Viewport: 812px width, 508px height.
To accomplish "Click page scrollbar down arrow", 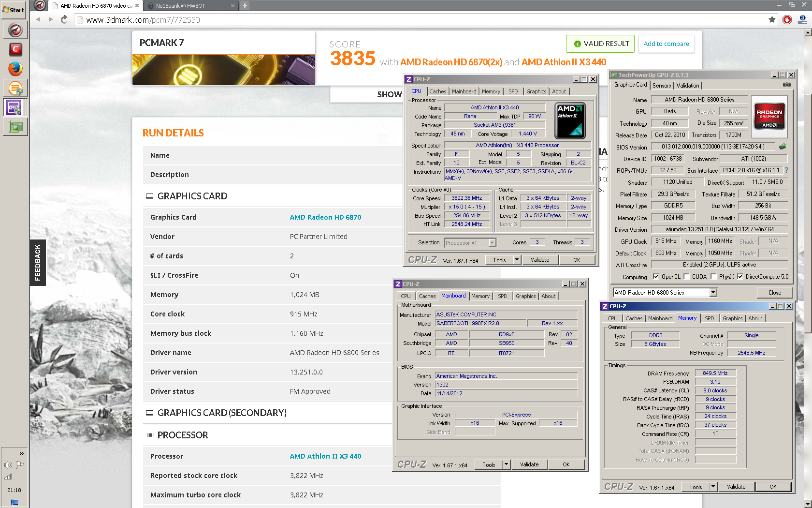I will [808, 505].
